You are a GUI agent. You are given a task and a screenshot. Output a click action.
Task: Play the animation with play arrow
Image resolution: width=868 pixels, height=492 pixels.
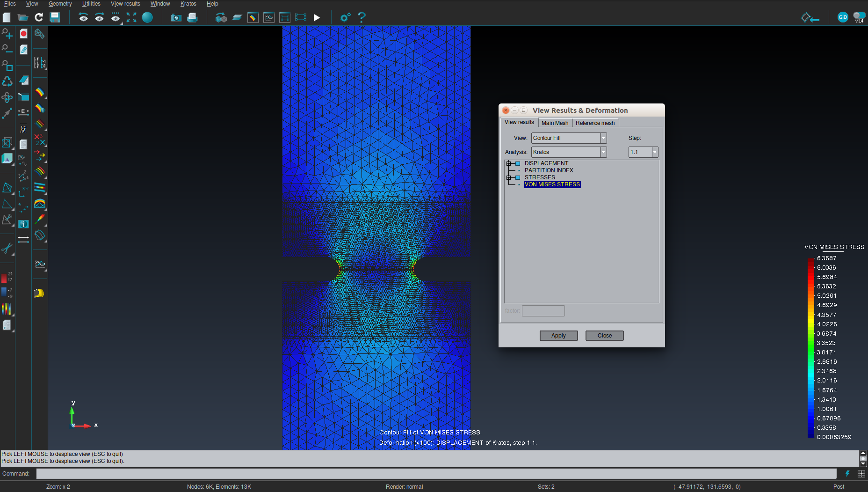pos(317,18)
